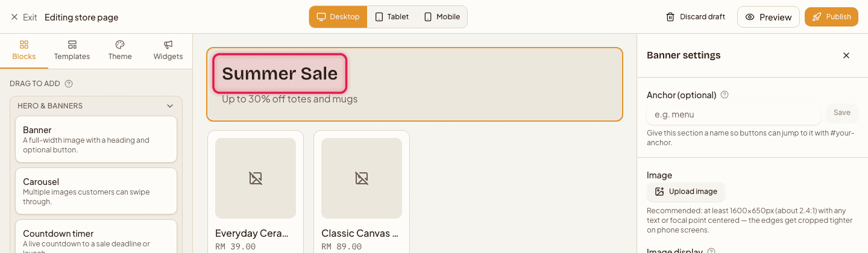The image size is (868, 253).
Task: Exit the store page editor
Action: point(24,17)
